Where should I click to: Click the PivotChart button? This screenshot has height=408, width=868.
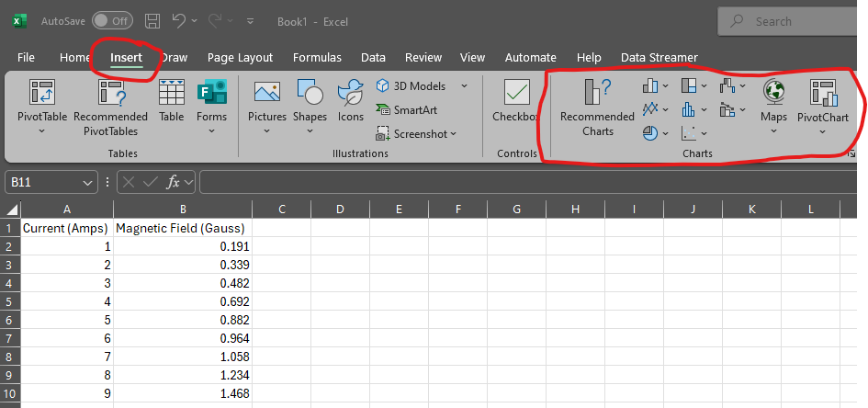coord(822,94)
